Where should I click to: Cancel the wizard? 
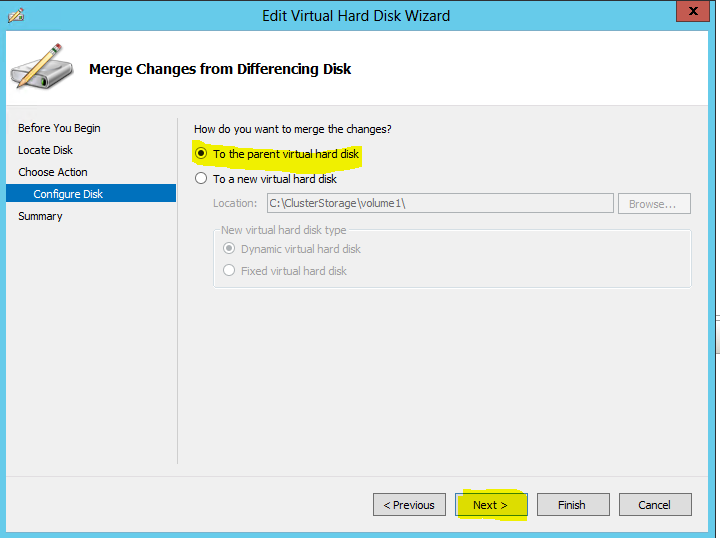[x=654, y=505]
